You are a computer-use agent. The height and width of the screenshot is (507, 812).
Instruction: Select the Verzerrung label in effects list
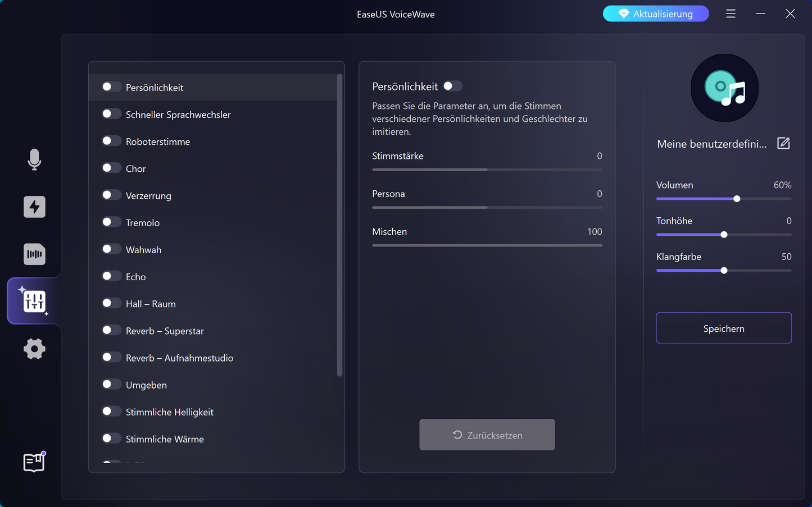[x=148, y=196]
